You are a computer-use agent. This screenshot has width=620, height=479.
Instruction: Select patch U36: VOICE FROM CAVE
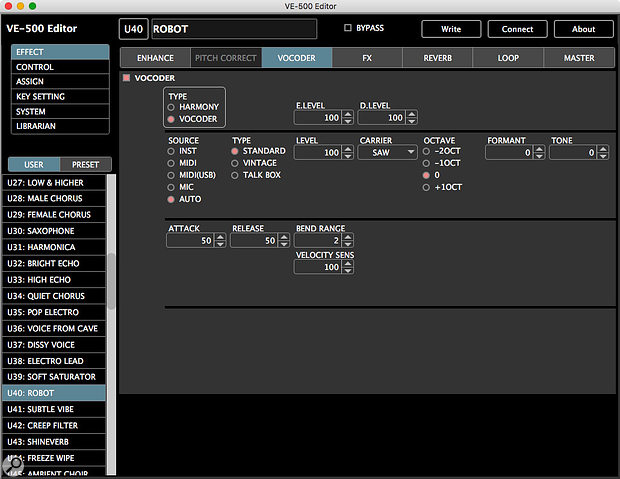pos(54,328)
